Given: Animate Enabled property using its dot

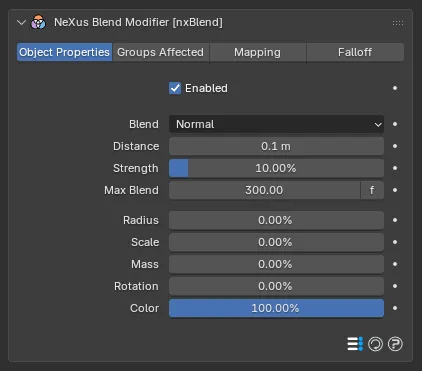Looking at the screenshot, I should coord(395,88).
